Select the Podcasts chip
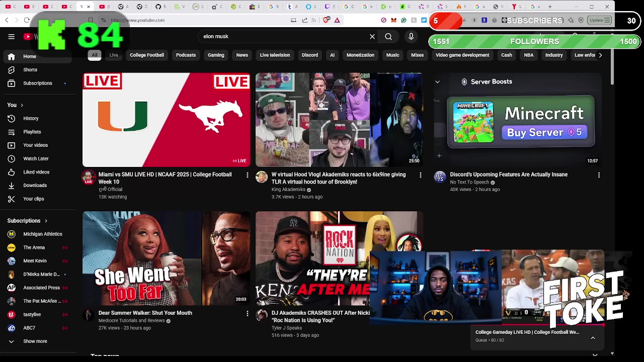The image size is (644, 362). point(186,55)
